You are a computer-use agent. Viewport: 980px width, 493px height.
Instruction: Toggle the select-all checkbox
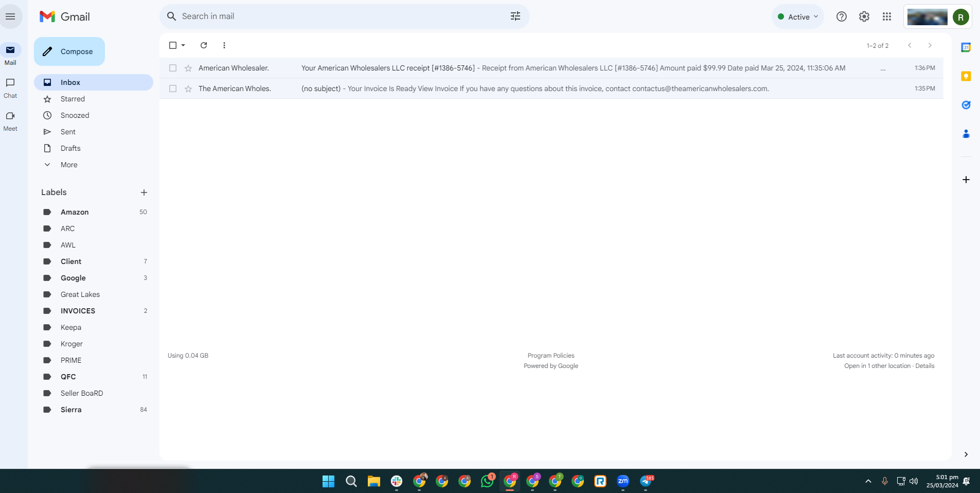tap(173, 45)
